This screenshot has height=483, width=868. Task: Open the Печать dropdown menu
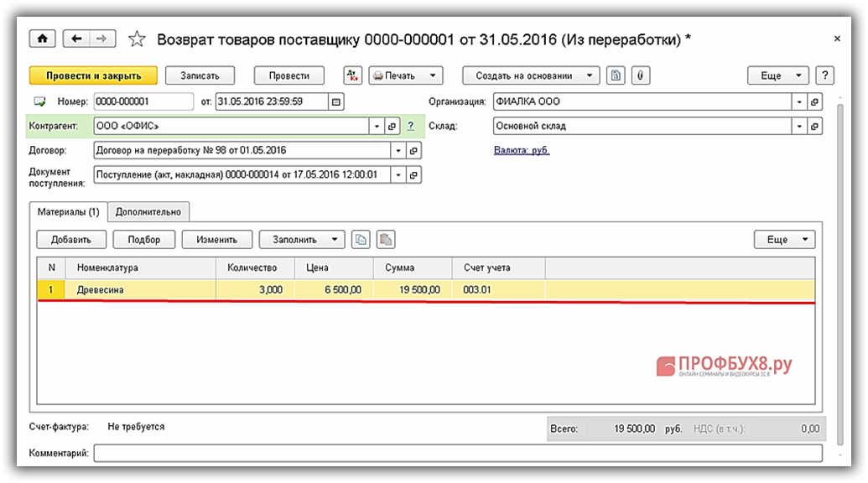(x=406, y=75)
